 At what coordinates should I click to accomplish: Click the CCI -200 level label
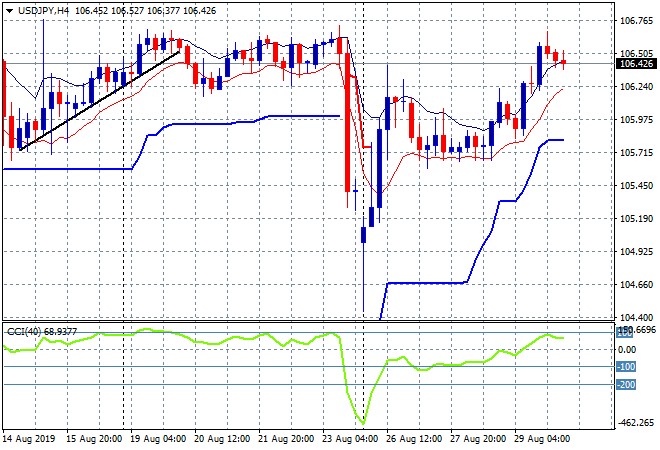pyautogui.click(x=626, y=384)
